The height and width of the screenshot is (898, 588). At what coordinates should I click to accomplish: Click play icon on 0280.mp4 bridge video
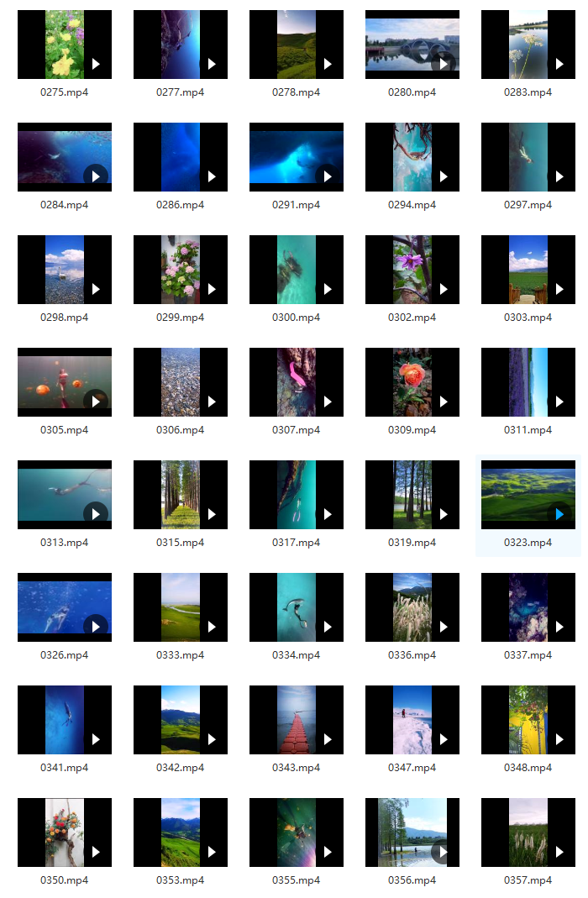pyautogui.click(x=444, y=64)
